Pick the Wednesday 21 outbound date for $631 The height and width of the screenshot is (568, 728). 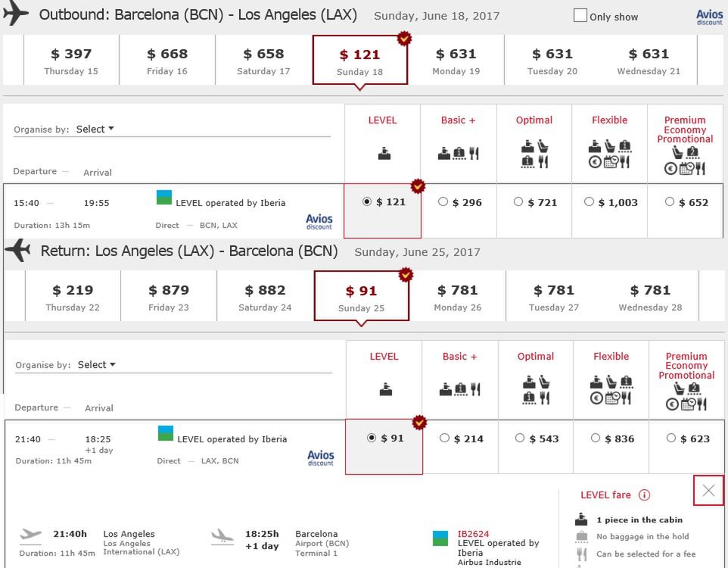[649, 61]
